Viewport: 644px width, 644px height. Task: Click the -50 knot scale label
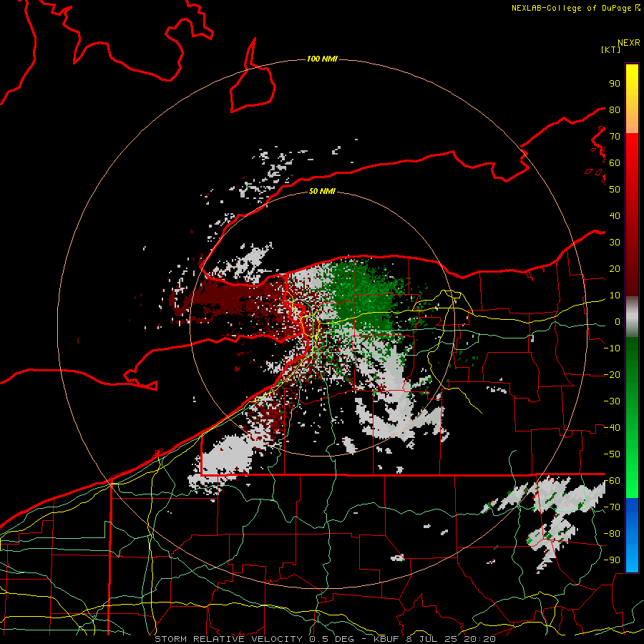(612, 454)
